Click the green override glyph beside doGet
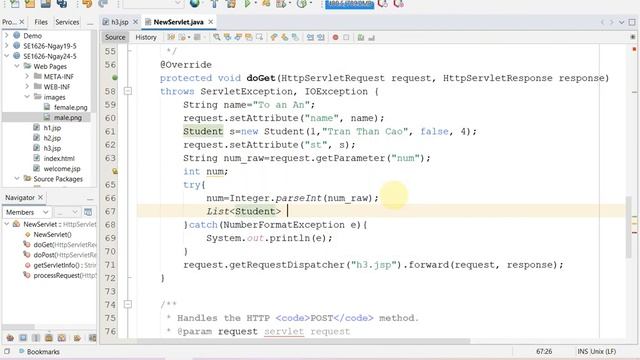640x360 pixels. 115,78
